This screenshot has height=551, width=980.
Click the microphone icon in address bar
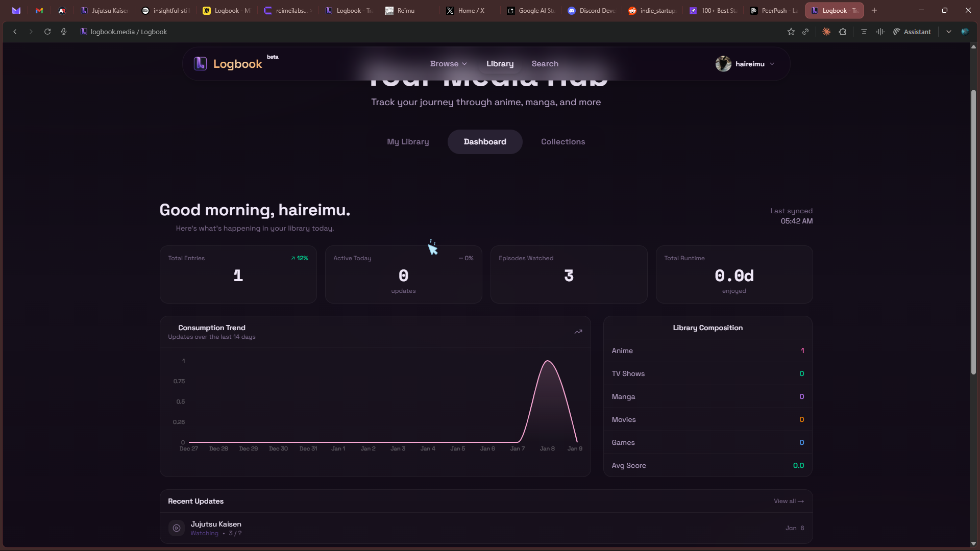point(64,32)
